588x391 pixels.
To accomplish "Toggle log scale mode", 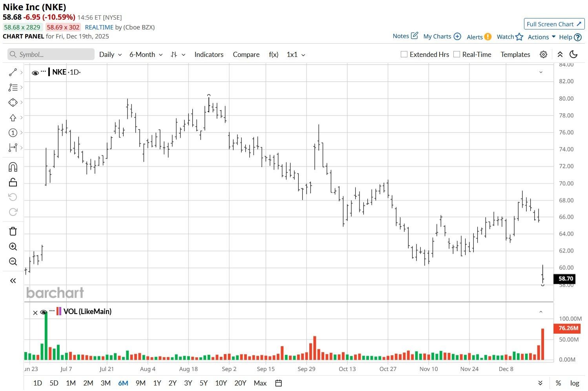I will 575,383.
